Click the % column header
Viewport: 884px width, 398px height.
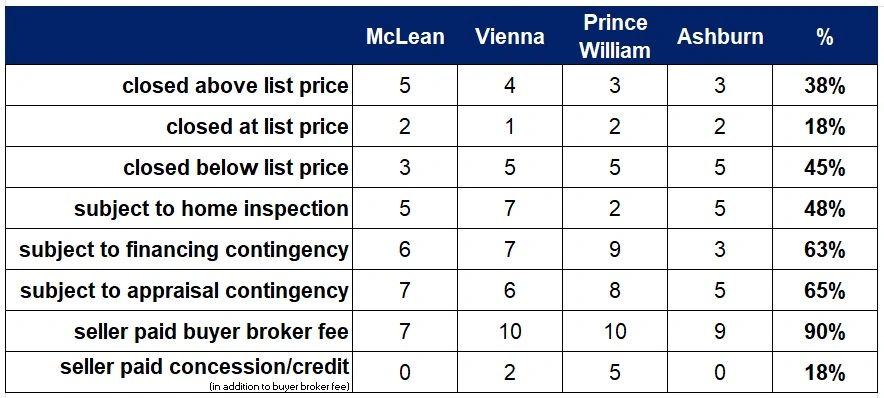point(825,37)
